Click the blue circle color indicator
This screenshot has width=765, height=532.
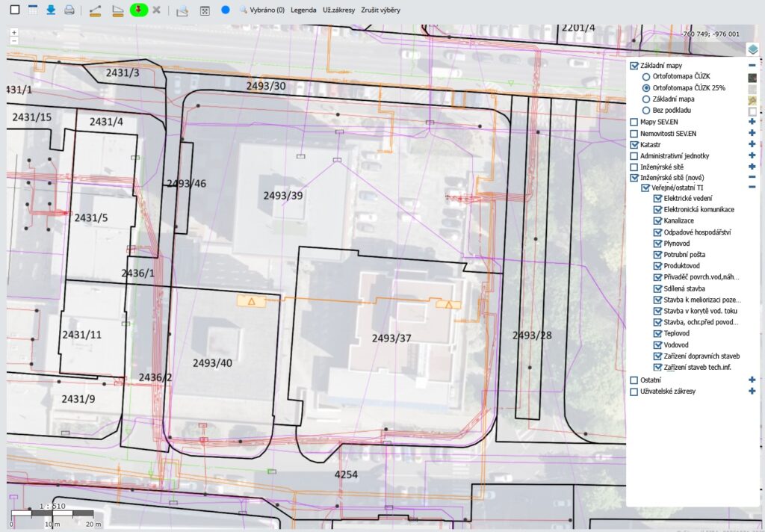(x=226, y=10)
